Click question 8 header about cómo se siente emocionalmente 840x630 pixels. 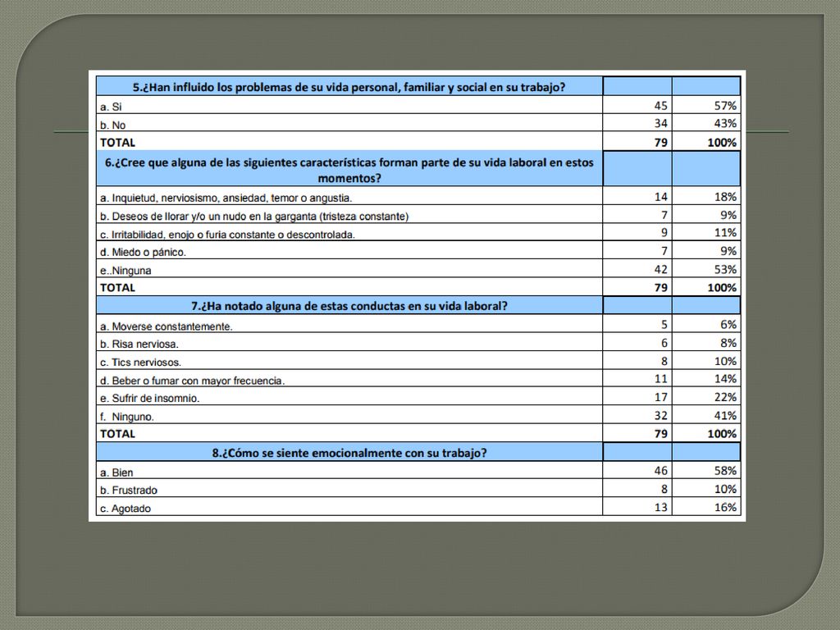tap(349, 453)
